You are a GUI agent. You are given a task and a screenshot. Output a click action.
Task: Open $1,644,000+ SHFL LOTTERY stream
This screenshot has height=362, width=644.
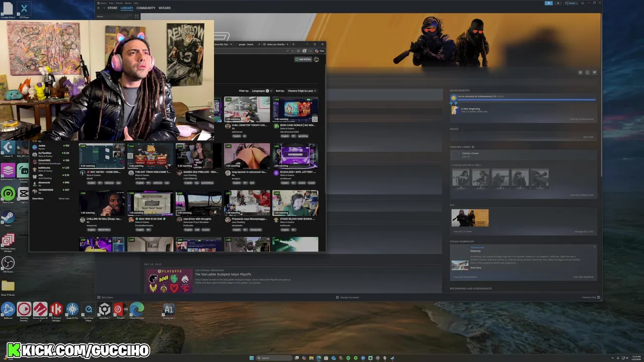coord(295,156)
